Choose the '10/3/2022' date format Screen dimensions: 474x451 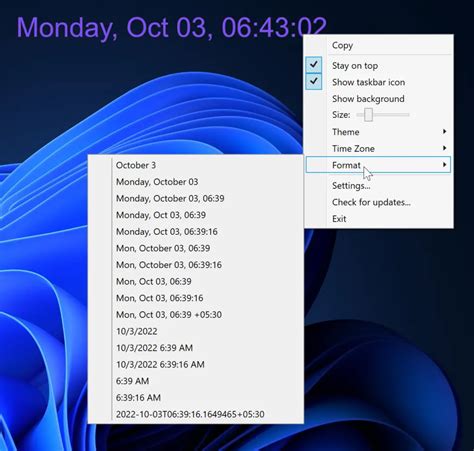point(196,331)
